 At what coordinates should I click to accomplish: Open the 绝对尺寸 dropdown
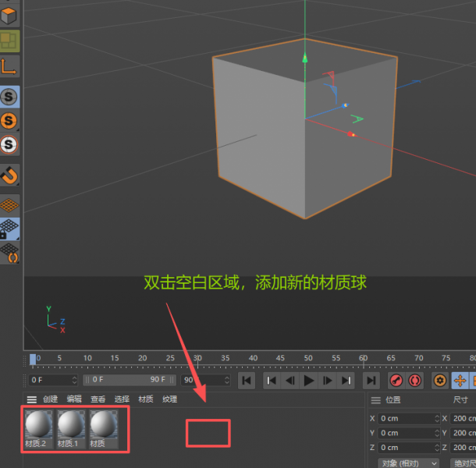coord(464,463)
